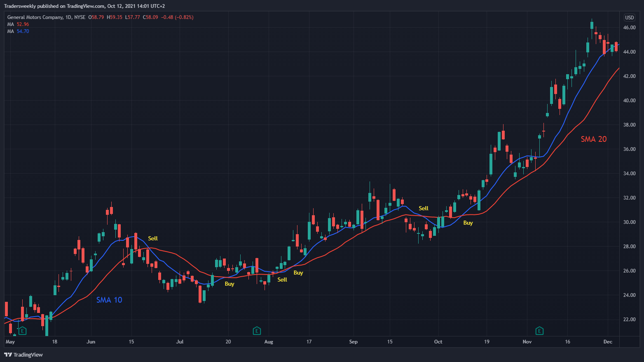Click the Aug date axis label
Image resolution: width=644 pixels, height=362 pixels.
click(269, 342)
